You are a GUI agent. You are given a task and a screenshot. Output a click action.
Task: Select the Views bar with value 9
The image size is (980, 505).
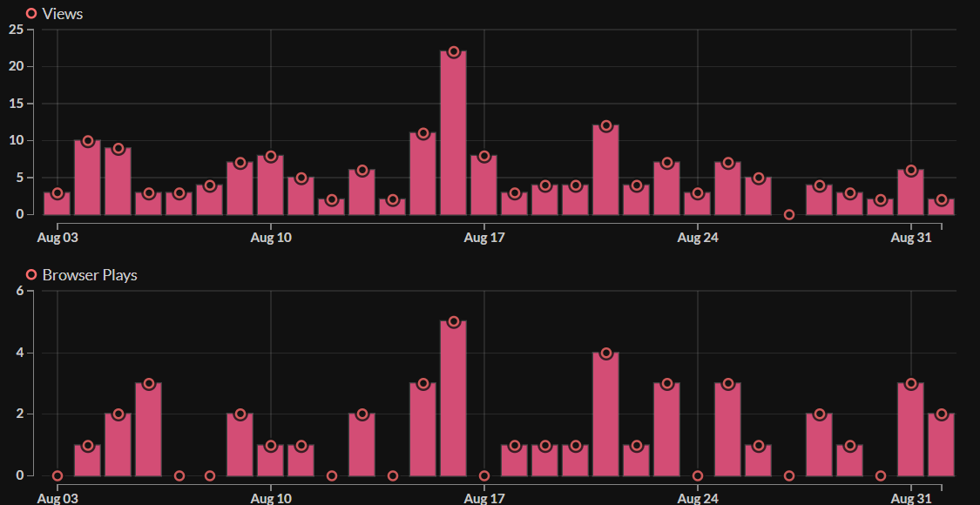(118, 181)
